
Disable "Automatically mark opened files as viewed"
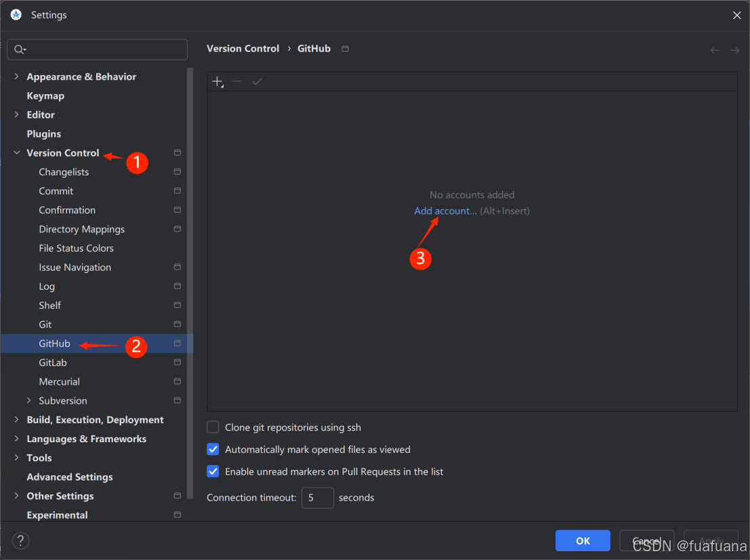[x=213, y=449]
